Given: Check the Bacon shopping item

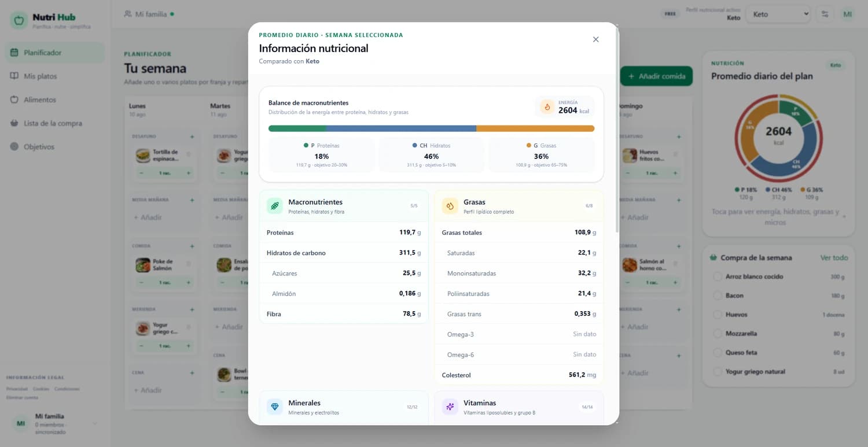Looking at the screenshot, I should (718, 296).
